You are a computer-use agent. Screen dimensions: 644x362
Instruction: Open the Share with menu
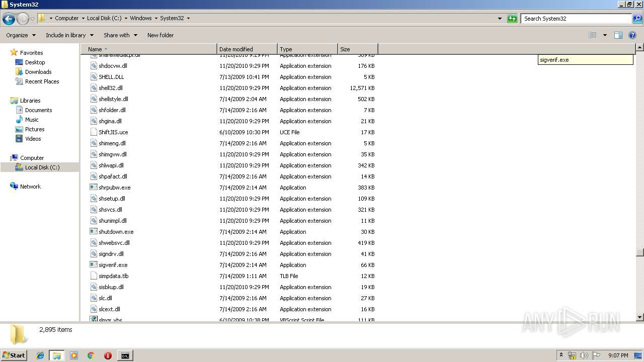[x=120, y=35]
